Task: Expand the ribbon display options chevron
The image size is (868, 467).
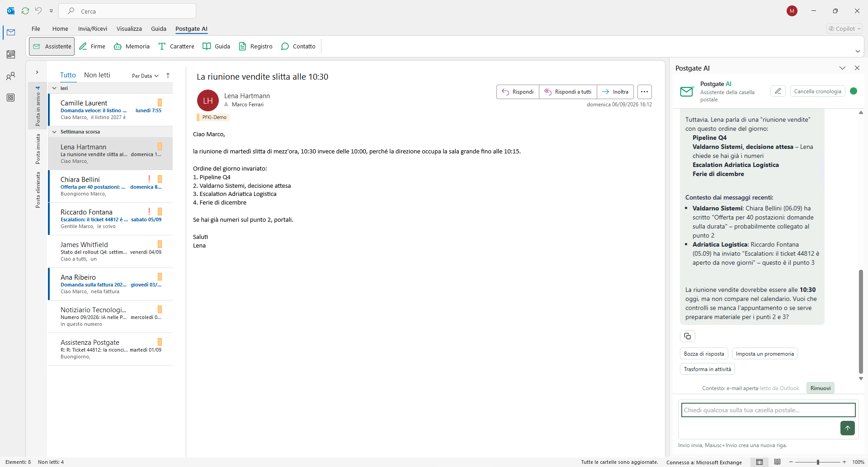Action: pyautogui.click(x=858, y=51)
